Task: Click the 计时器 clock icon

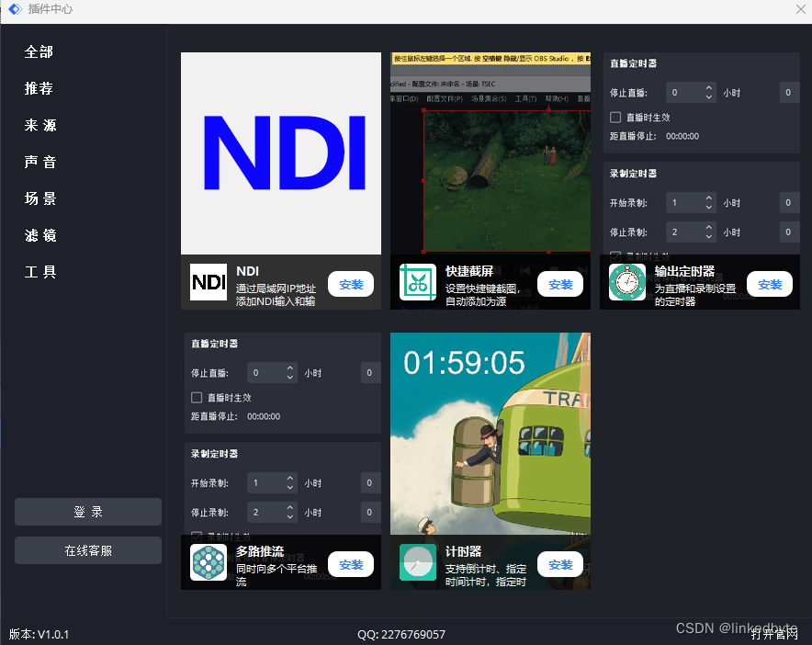Action: [418, 562]
